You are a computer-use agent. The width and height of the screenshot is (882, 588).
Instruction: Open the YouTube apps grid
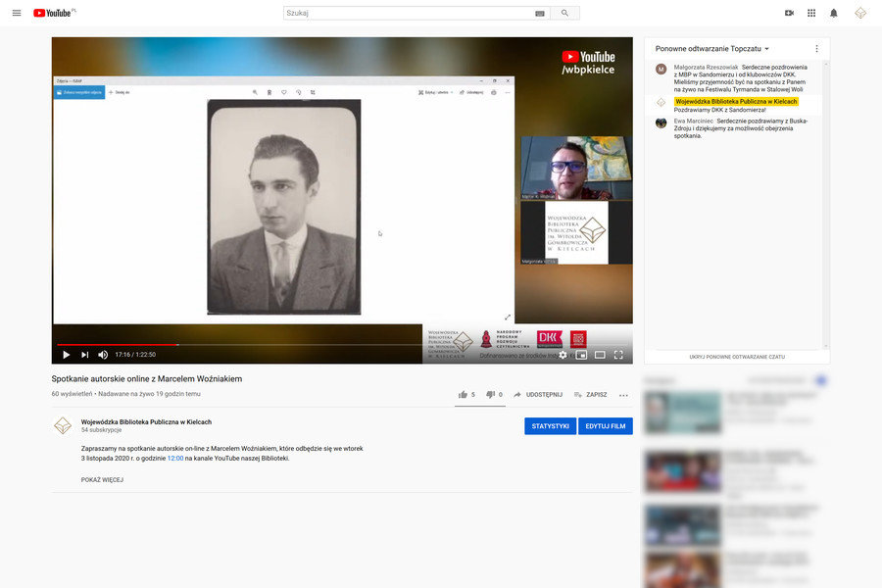(811, 13)
